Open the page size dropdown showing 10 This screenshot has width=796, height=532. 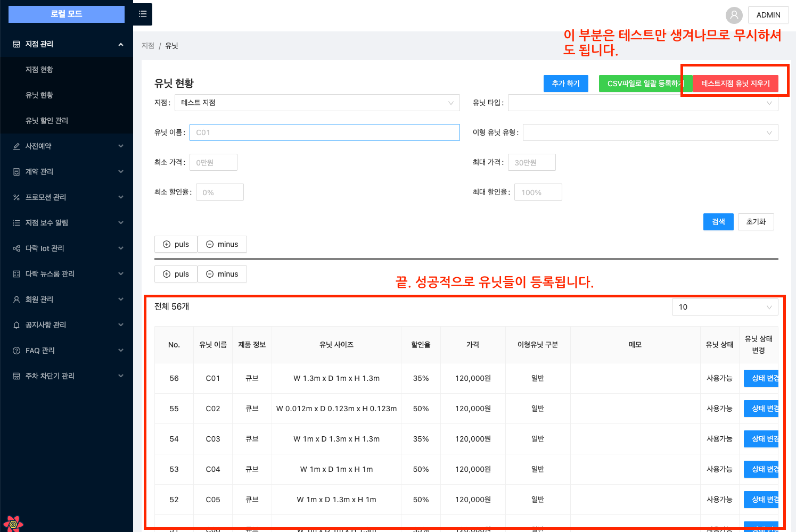tap(725, 307)
